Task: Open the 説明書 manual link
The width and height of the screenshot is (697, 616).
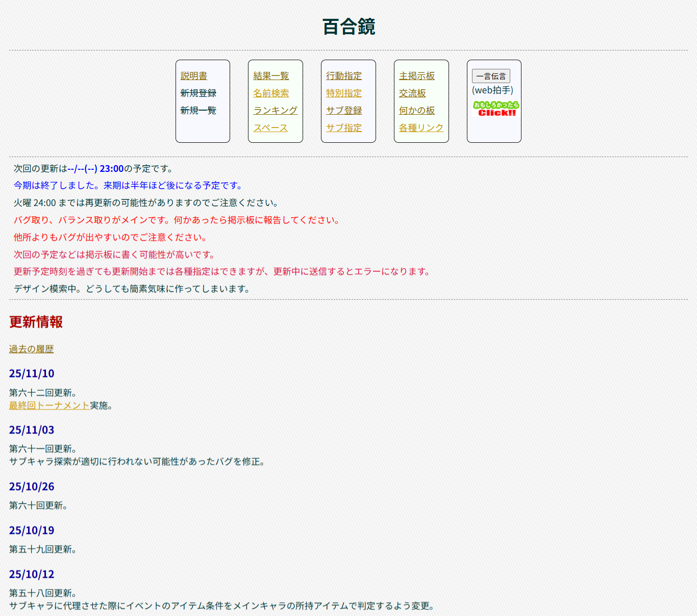Action: pos(193,76)
